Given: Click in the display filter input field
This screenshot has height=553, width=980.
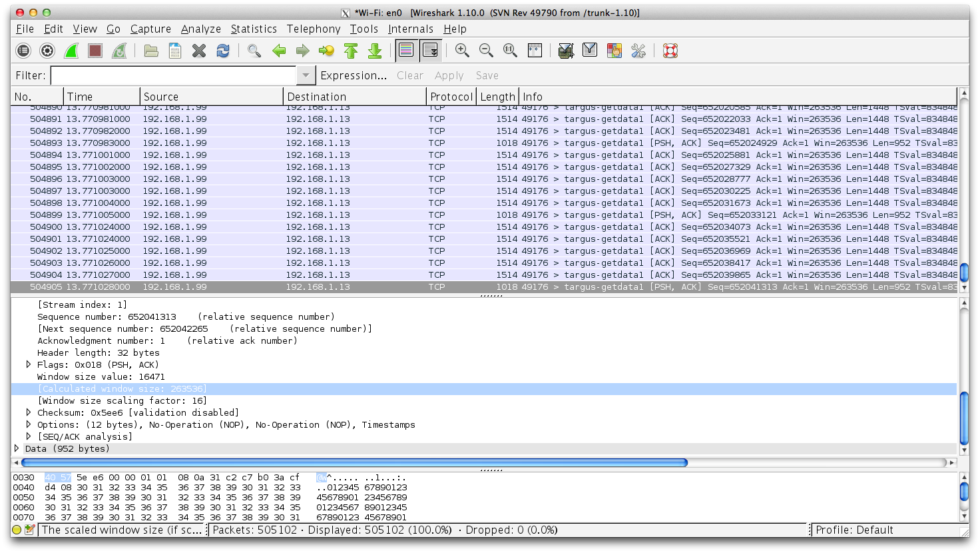Looking at the screenshot, I should (x=173, y=75).
